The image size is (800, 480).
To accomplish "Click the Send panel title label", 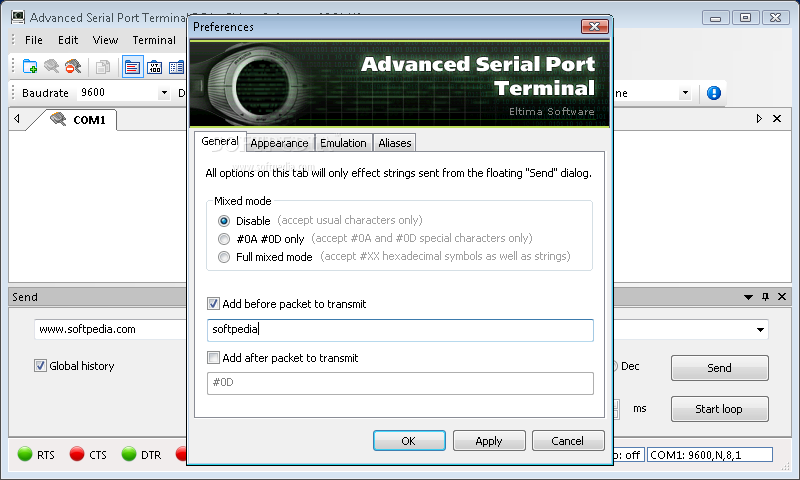I will (24, 297).
